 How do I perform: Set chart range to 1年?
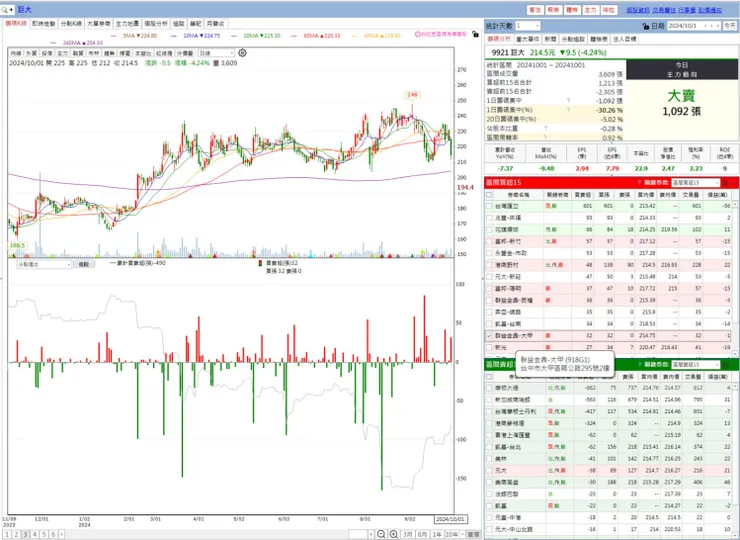coord(437,534)
